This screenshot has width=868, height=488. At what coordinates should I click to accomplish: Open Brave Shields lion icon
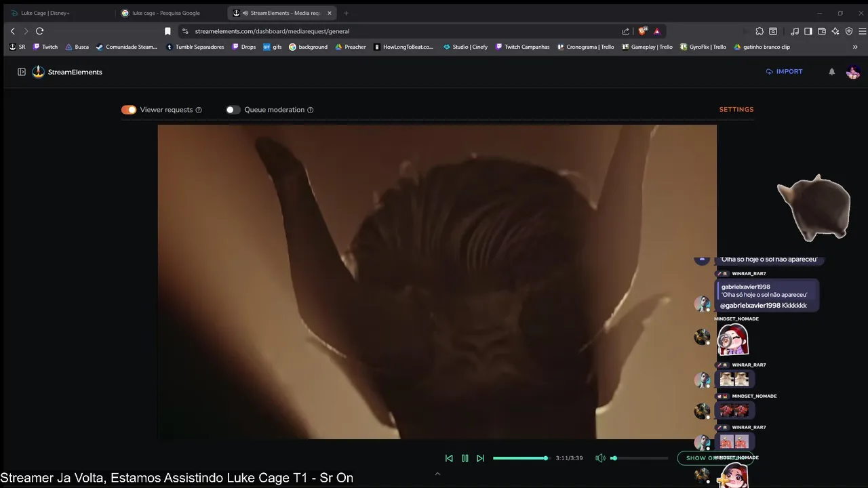643,31
